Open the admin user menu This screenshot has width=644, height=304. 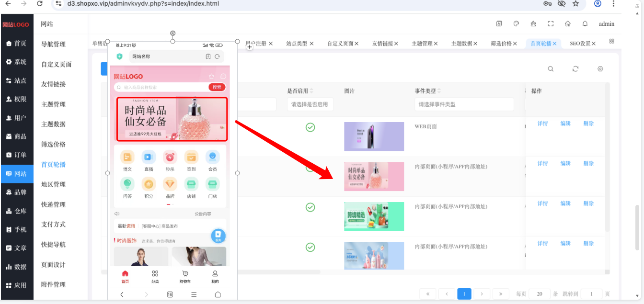pyautogui.click(x=607, y=24)
